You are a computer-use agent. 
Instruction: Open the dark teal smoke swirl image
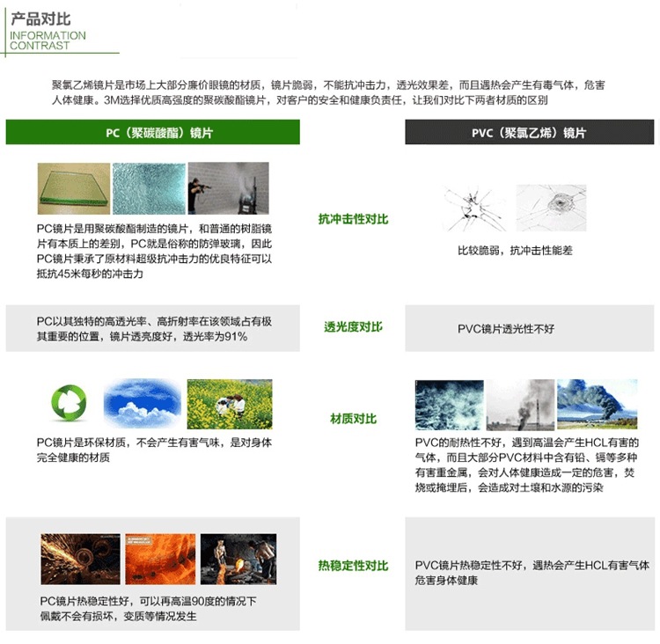pyautogui.click(x=450, y=405)
